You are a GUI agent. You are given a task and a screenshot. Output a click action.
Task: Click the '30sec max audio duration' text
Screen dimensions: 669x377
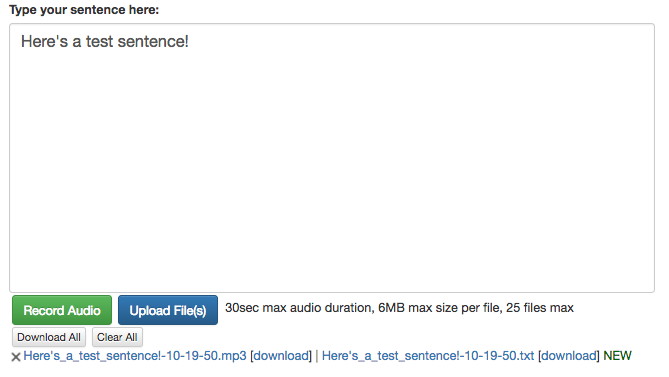[x=298, y=308]
